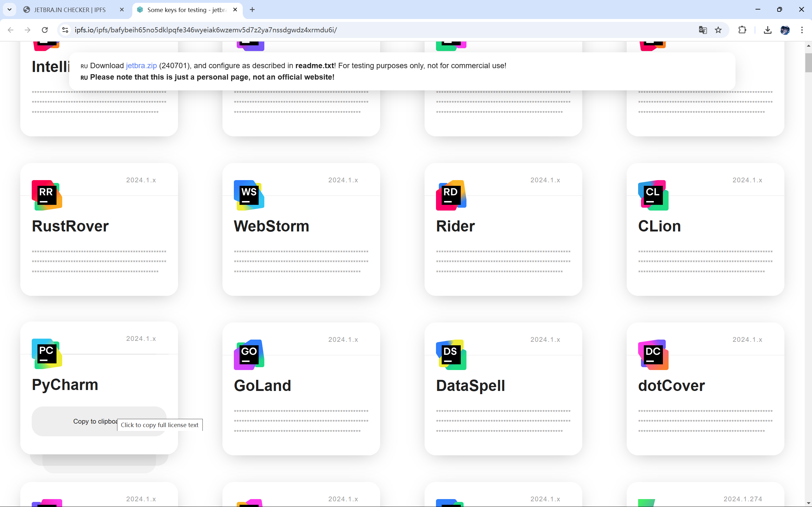
Task: Click the masked license key on WebStorm card
Action: pos(301,262)
